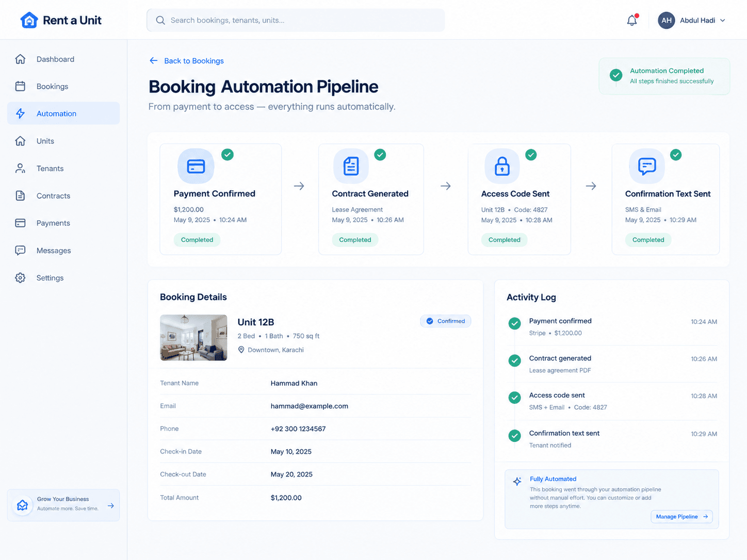
Task: Click the Confirmed status badge
Action: [446, 321]
